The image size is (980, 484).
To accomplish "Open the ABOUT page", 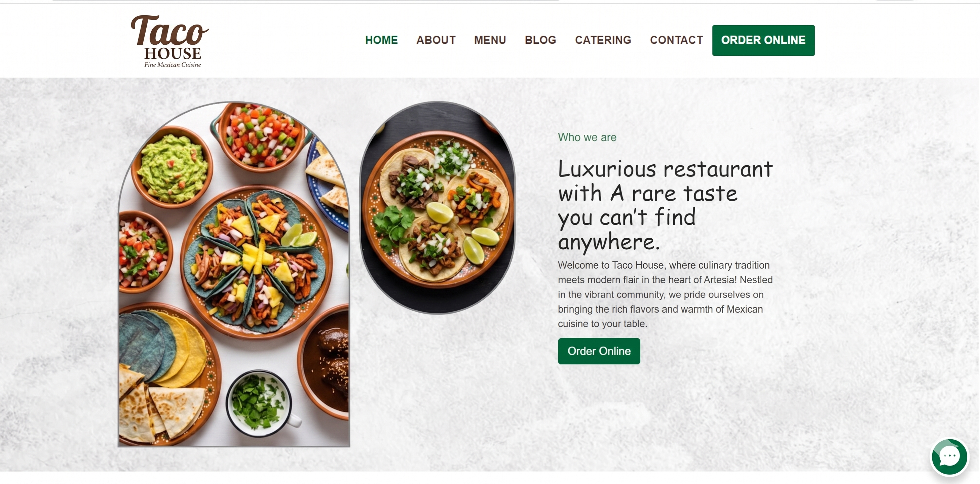I will click(436, 40).
